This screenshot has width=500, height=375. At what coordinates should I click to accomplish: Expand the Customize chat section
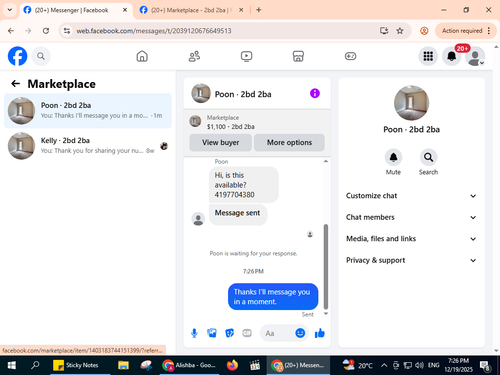(x=411, y=196)
